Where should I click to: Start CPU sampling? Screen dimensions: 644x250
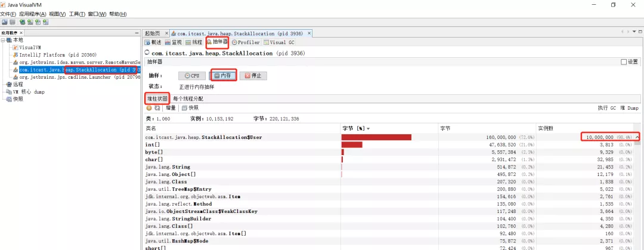pyautogui.click(x=192, y=76)
